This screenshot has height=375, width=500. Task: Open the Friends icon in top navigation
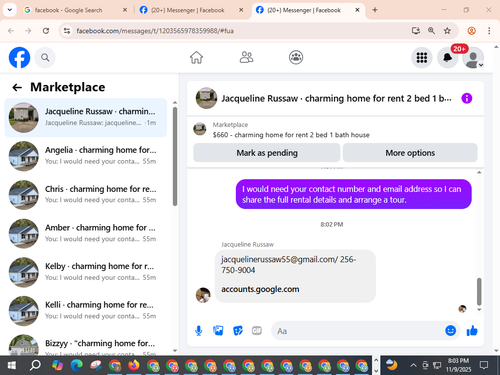pyautogui.click(x=246, y=57)
